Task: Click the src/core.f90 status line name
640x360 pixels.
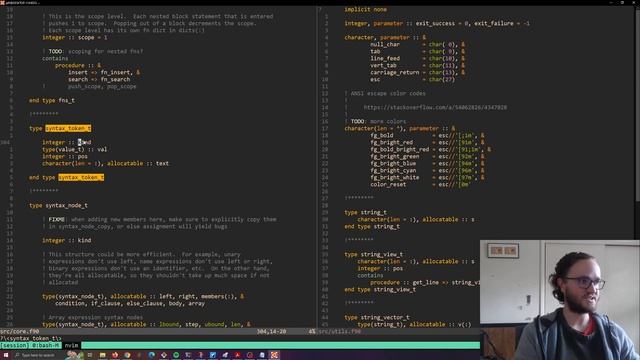Action: point(20,331)
